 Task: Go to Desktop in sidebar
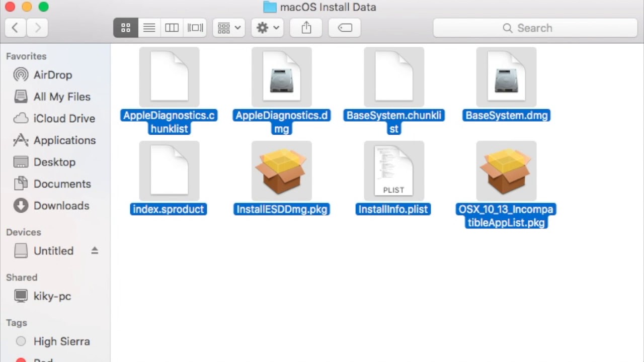[x=55, y=162]
